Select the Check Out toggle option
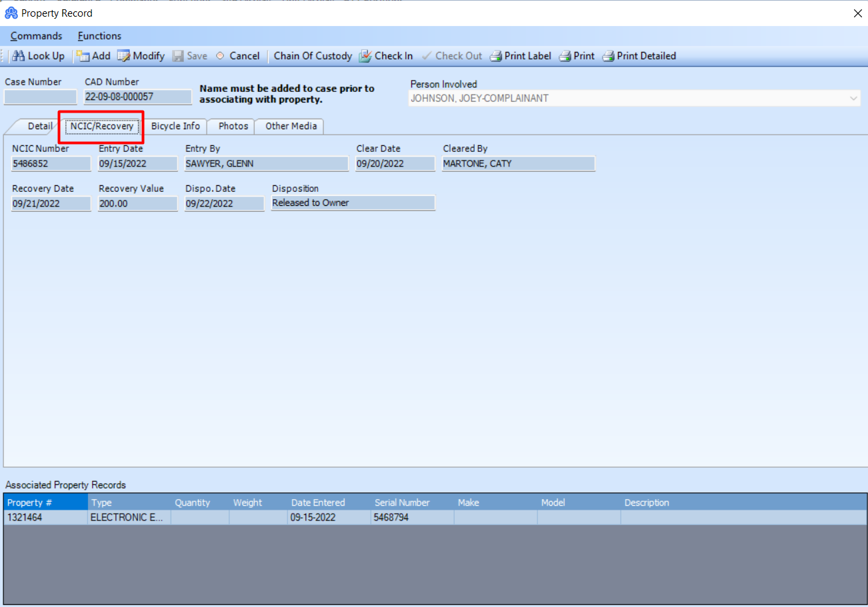This screenshot has height=607, width=868. (452, 56)
